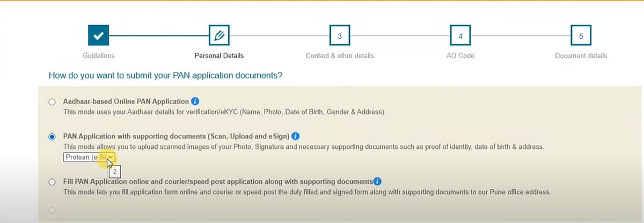Select the step 5 box icon
The height and width of the screenshot is (223, 644).
coord(581,36)
